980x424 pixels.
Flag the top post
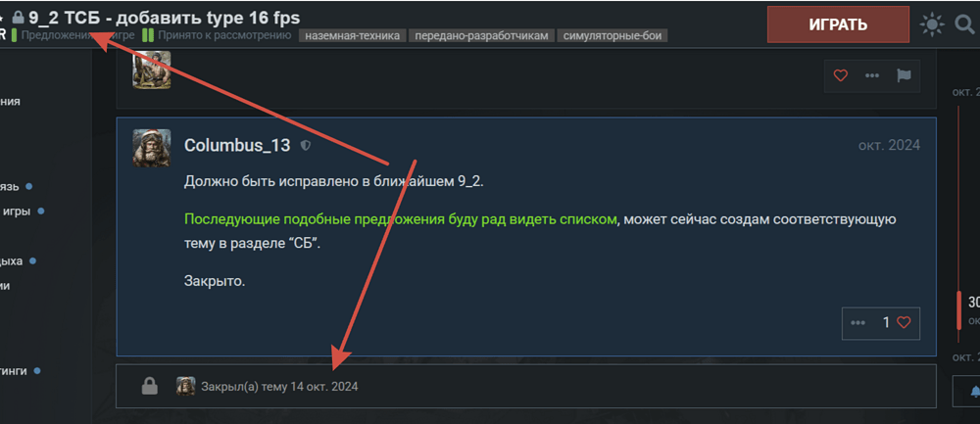(904, 75)
